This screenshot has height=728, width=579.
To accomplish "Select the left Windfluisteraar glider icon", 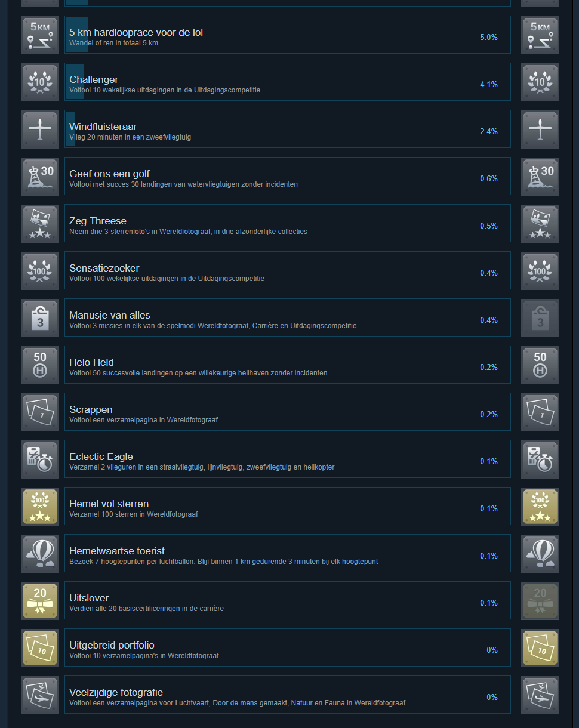I will tap(40, 129).
